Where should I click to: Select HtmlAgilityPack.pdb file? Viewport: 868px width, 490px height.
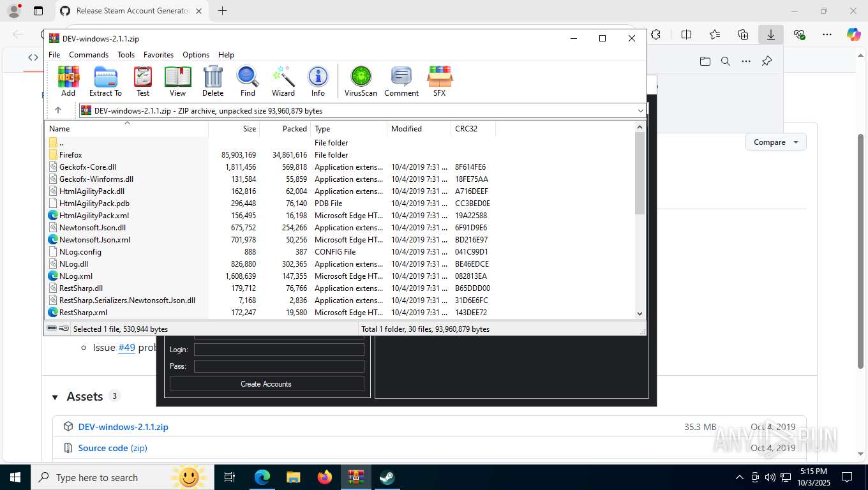[x=340, y=204]
